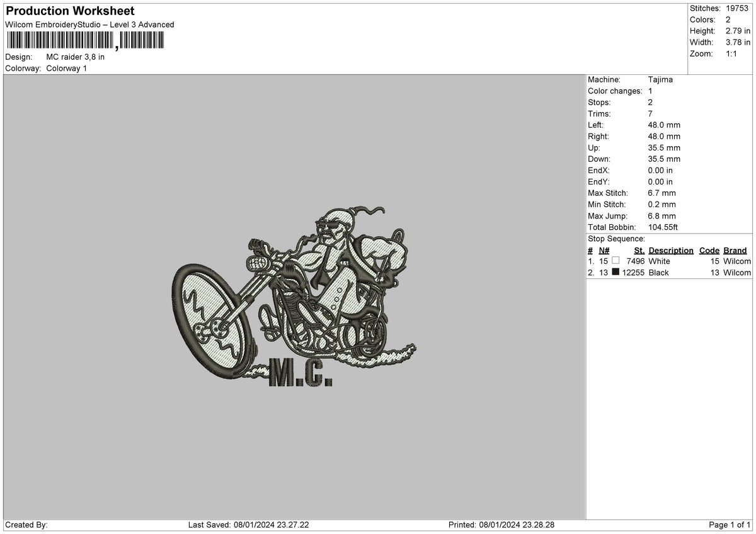Viewport: 756px width, 534px height.
Task: Click the 'Stops:' label
Action: tap(599, 102)
